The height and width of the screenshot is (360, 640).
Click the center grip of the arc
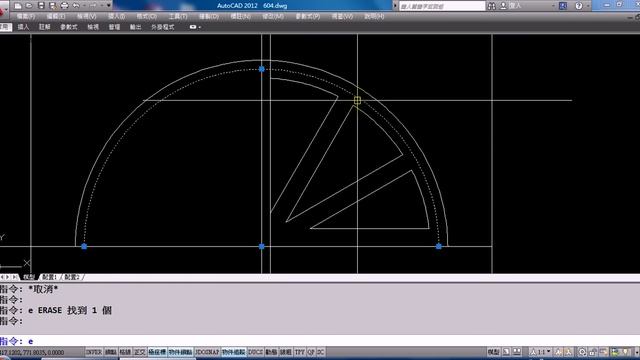pos(262,246)
